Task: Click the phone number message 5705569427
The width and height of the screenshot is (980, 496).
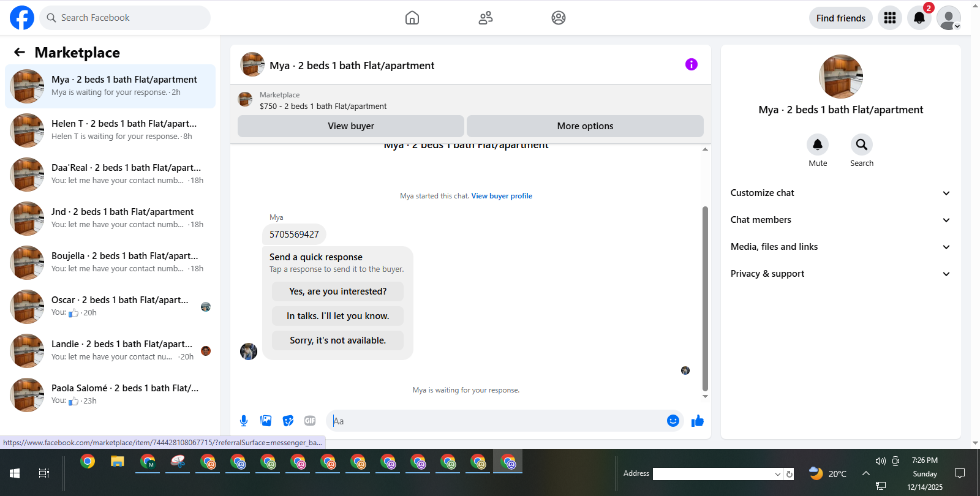Action: 294,234
